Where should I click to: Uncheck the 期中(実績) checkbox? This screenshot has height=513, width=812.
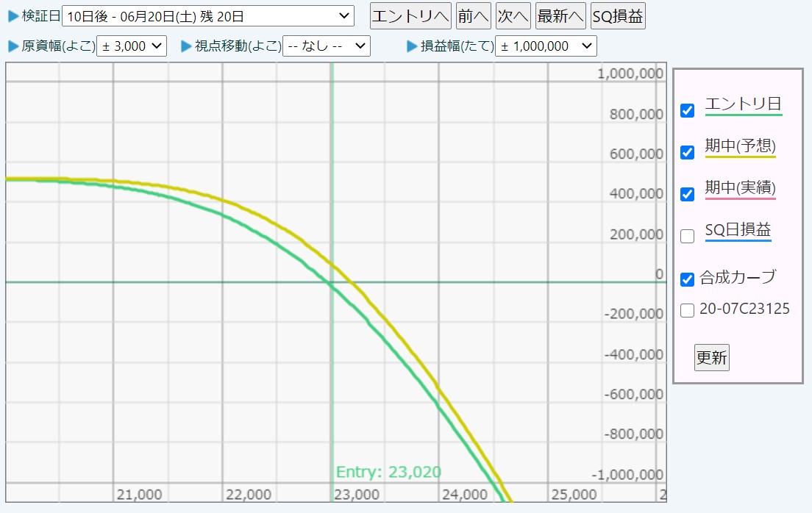coord(687,194)
